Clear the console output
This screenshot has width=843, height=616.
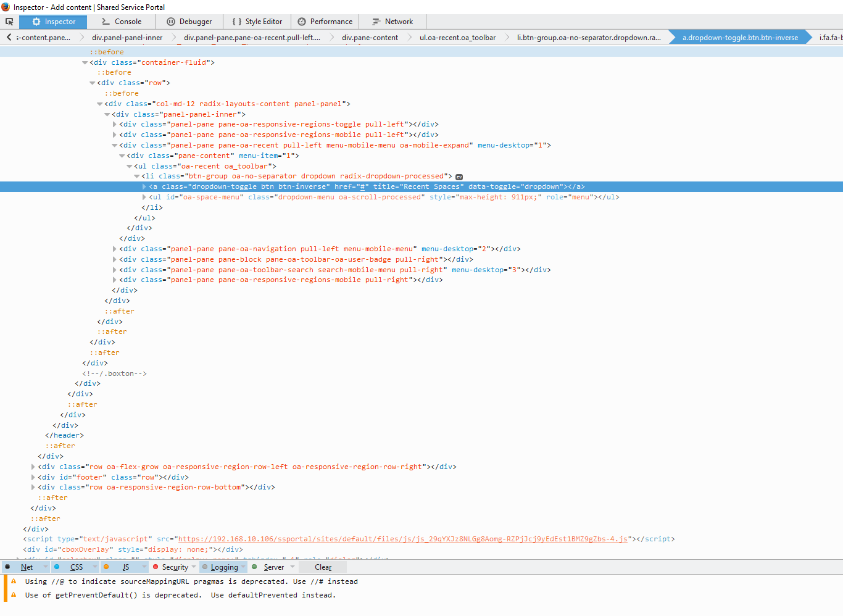(323, 567)
